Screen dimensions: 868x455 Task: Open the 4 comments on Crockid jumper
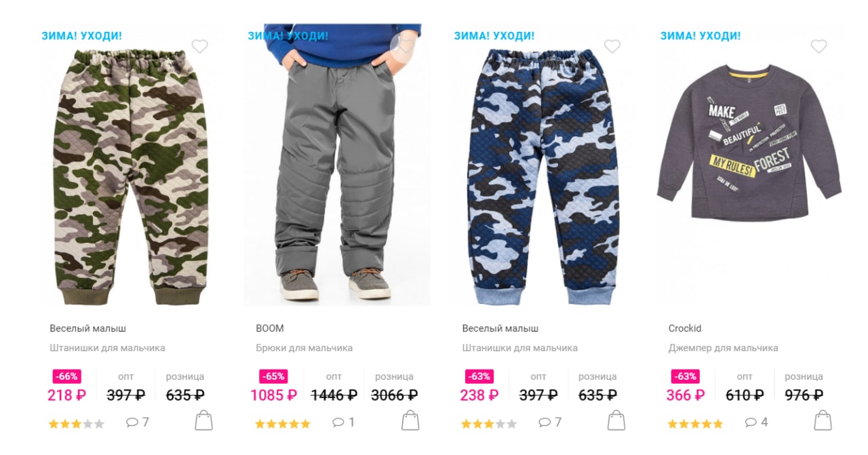[x=757, y=422]
